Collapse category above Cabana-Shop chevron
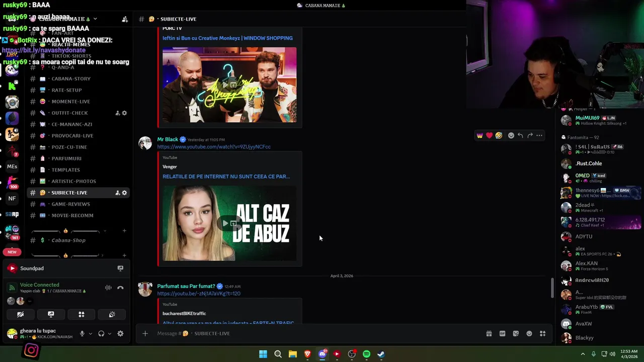Image resolution: width=644 pixels, height=362 pixels. tap(105, 231)
